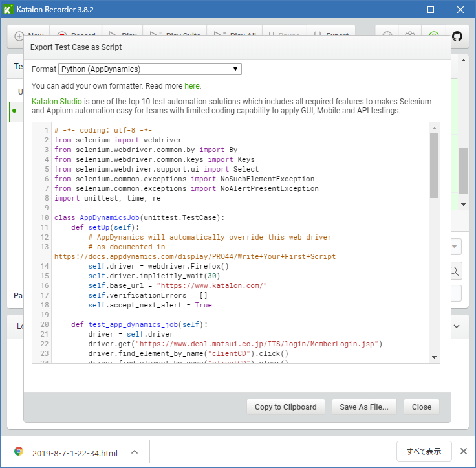The height and width of the screenshot is (468, 476).
Task: Click the main window scrollbar up arrow
Action: point(463,60)
